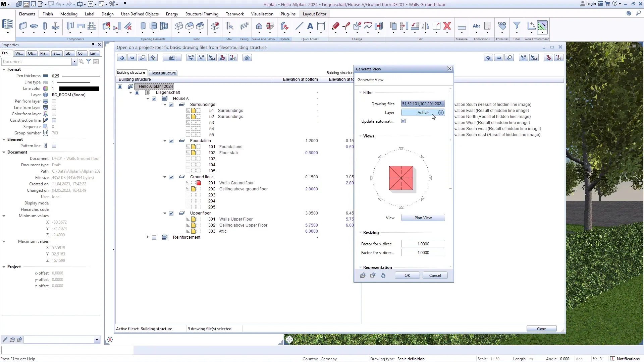Open the Structural Framing ribbon tab
This screenshot has width=644, height=362.
coord(202,14)
